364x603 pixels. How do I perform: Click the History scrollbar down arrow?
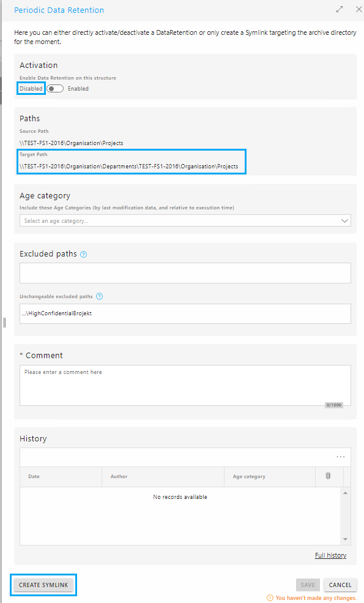(345, 539)
